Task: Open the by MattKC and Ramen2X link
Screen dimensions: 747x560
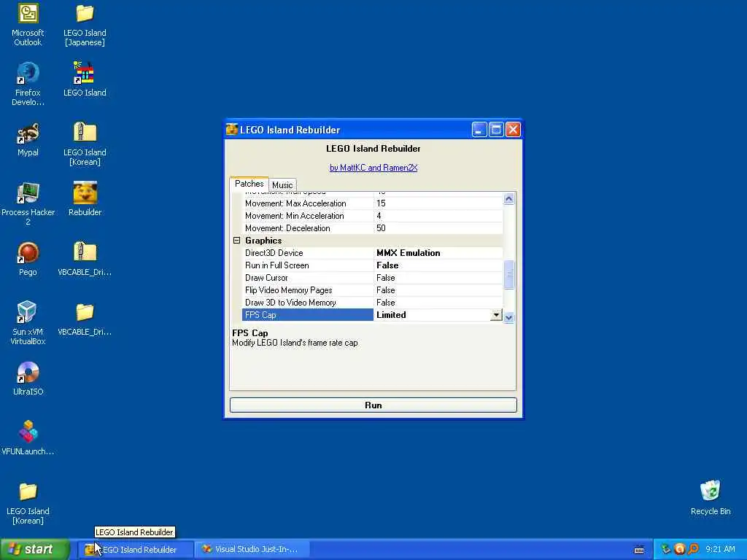Action: point(373,168)
